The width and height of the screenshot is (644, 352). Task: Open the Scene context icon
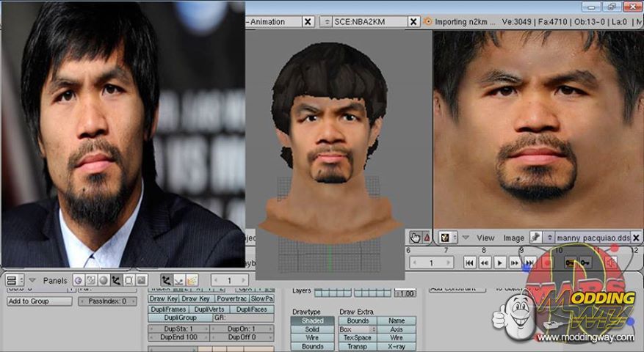tap(141, 280)
